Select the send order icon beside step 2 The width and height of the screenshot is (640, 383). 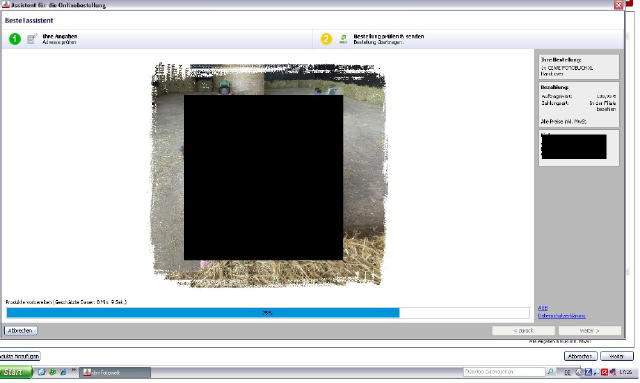tap(343, 39)
